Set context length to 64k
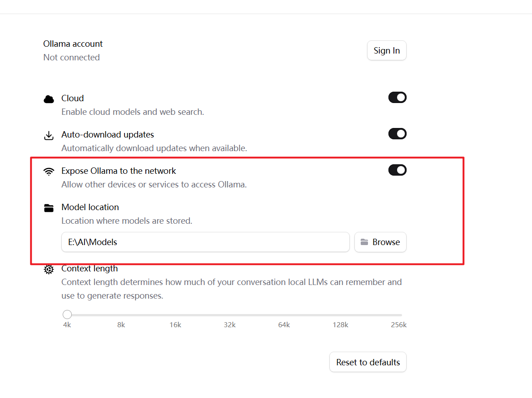Image resolution: width=532 pixels, height=398 pixels. pos(284,315)
